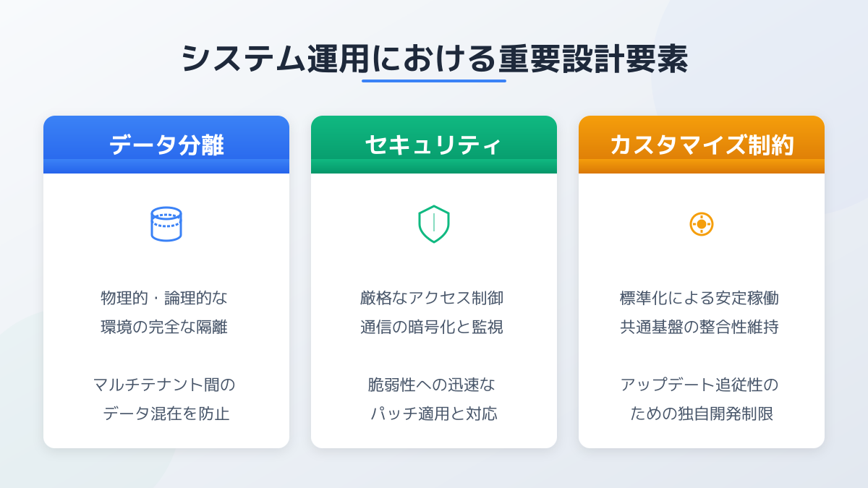Click the text アップデート追従性の
This screenshot has height=488, width=868.
click(x=699, y=385)
